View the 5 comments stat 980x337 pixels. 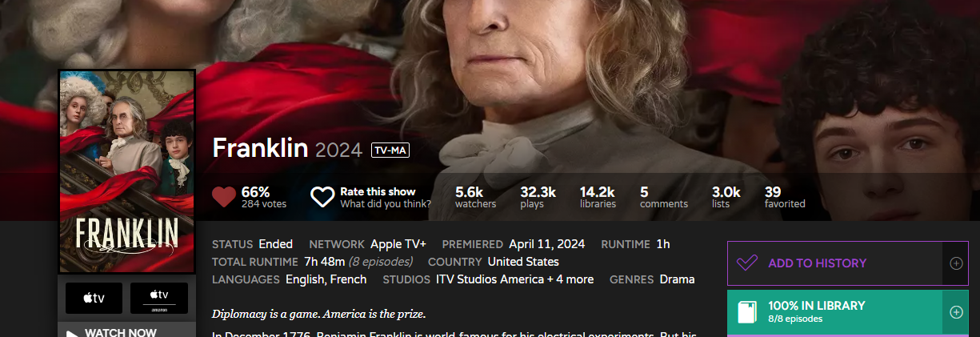(663, 197)
